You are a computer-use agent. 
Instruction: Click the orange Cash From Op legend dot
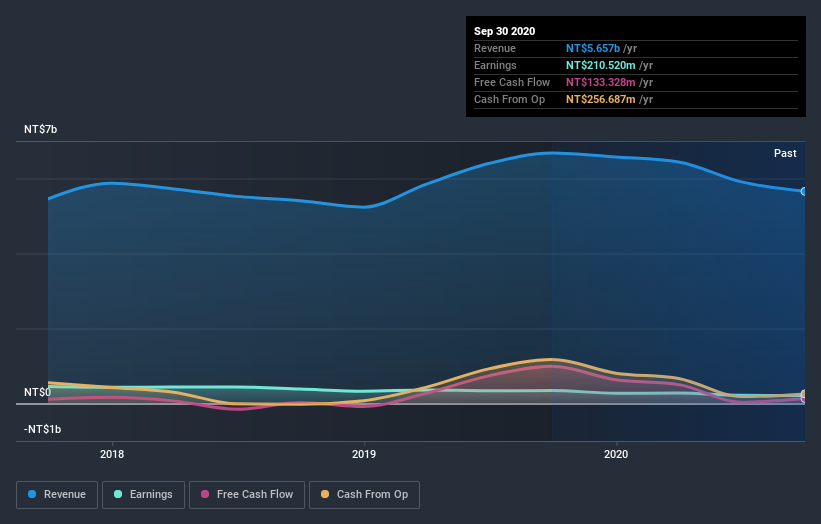325,494
